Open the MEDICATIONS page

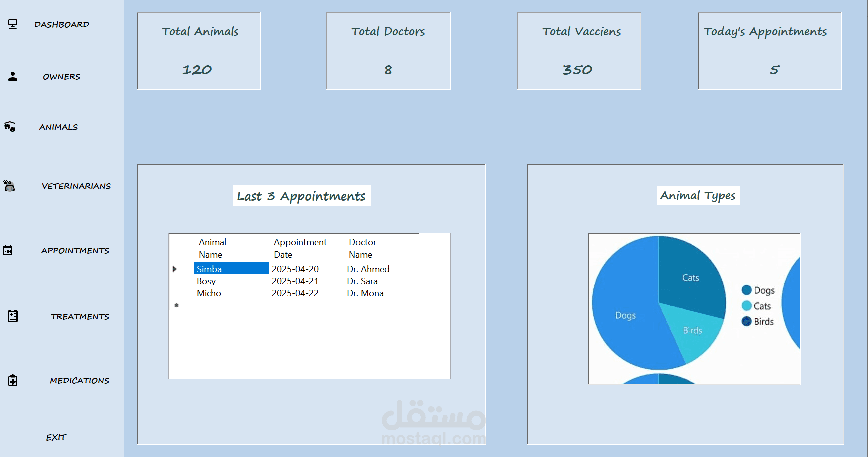(79, 380)
